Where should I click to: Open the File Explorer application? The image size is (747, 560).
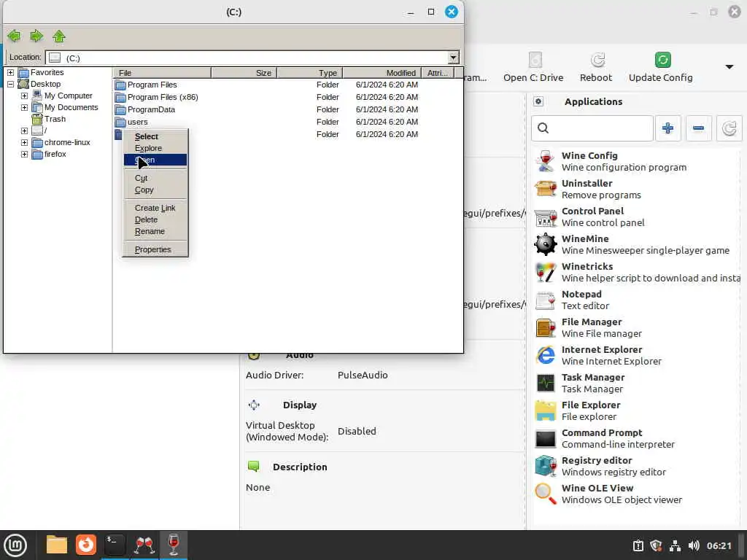pos(636,411)
